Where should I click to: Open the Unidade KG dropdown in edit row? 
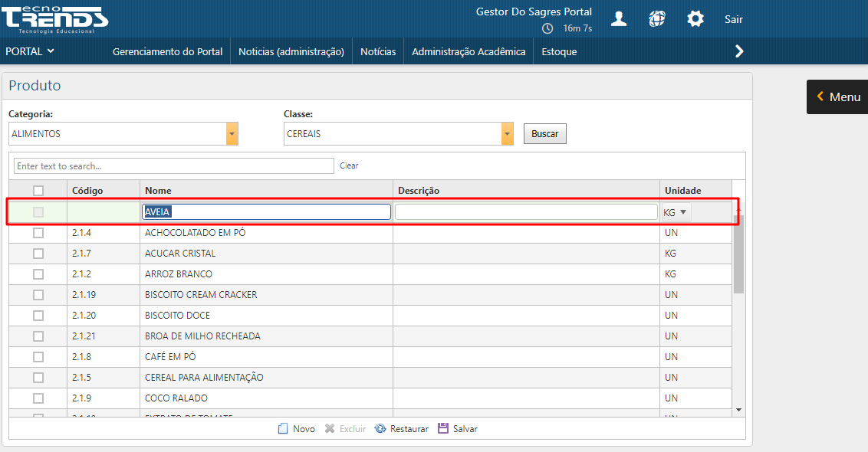click(682, 212)
